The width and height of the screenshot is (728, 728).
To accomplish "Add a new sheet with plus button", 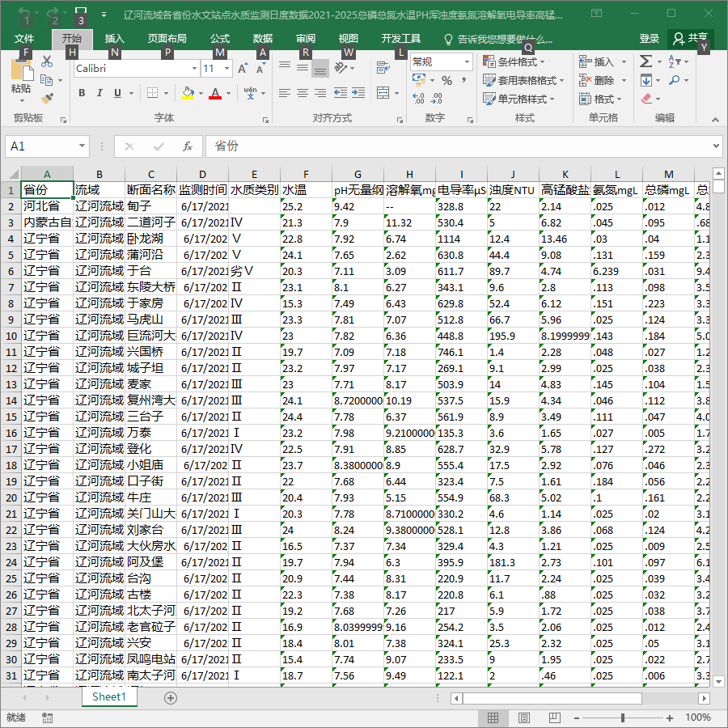I will click(171, 697).
